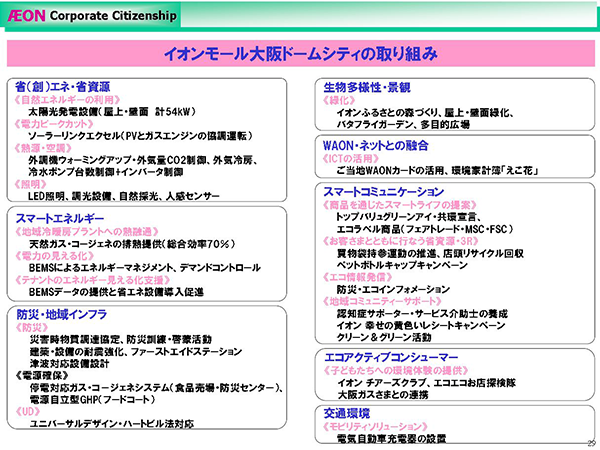
Task: Click the subheading '《子どもたちへの環境体験の提供》'
Action: (x=396, y=370)
